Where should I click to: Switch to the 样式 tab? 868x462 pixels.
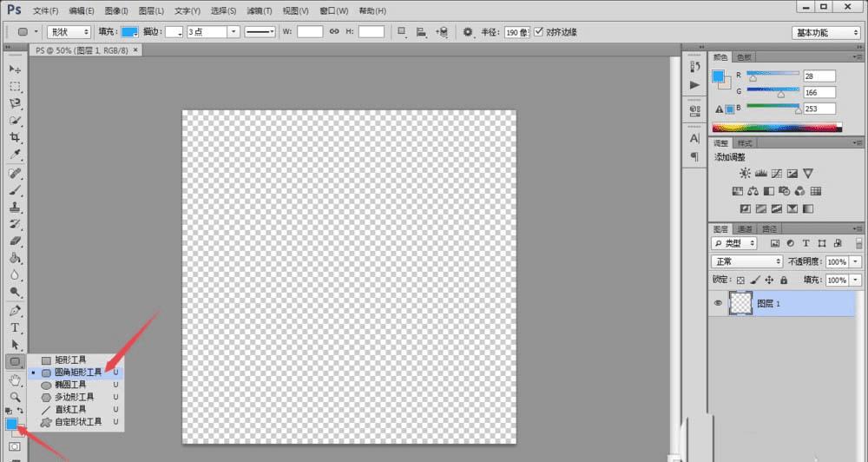tap(745, 143)
